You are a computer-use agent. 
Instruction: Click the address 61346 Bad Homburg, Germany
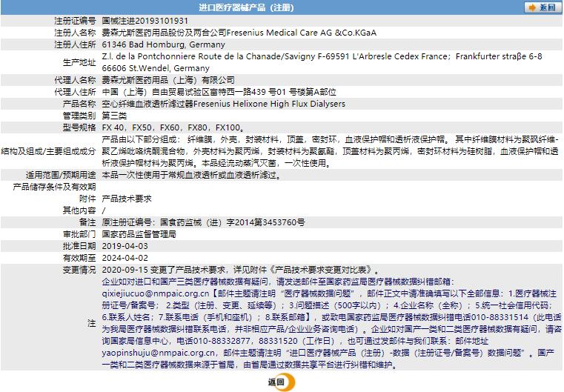tap(163, 44)
